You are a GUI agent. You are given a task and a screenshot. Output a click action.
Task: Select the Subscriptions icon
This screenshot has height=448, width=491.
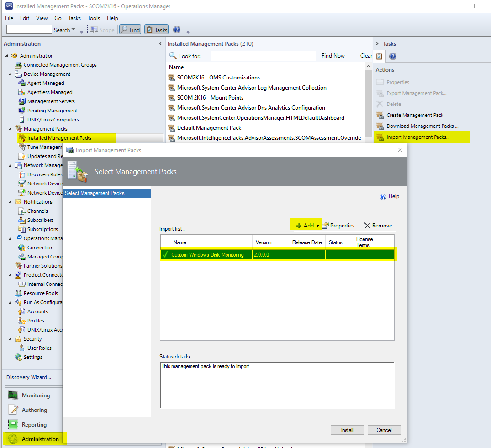[x=22, y=229]
